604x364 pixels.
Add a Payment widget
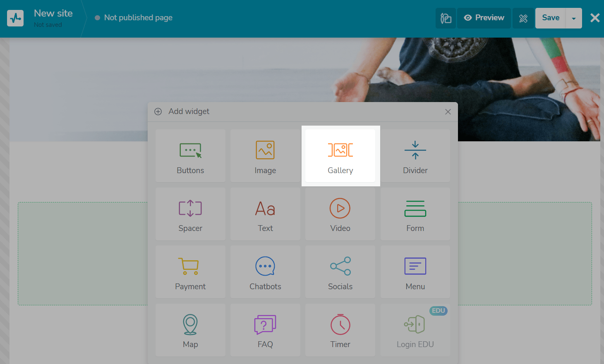pyautogui.click(x=190, y=272)
